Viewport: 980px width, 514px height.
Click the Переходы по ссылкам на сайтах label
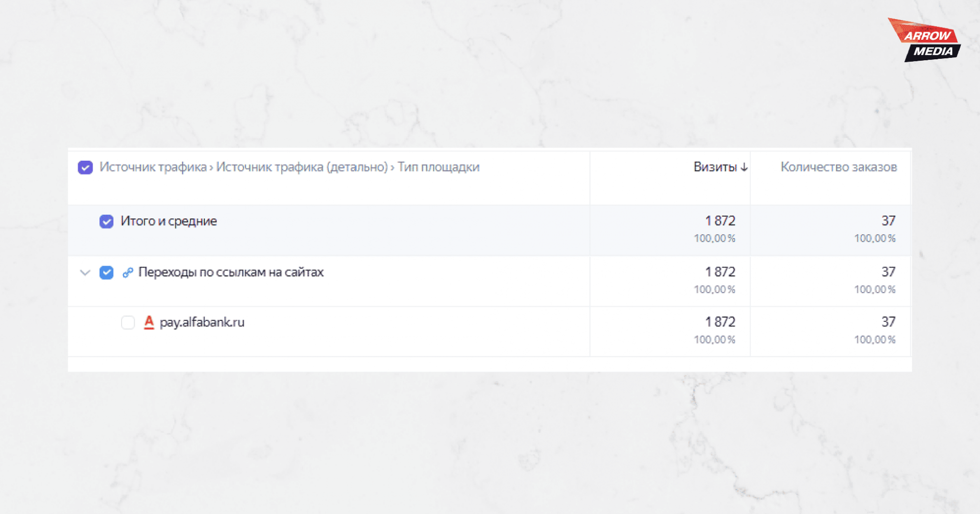231,272
